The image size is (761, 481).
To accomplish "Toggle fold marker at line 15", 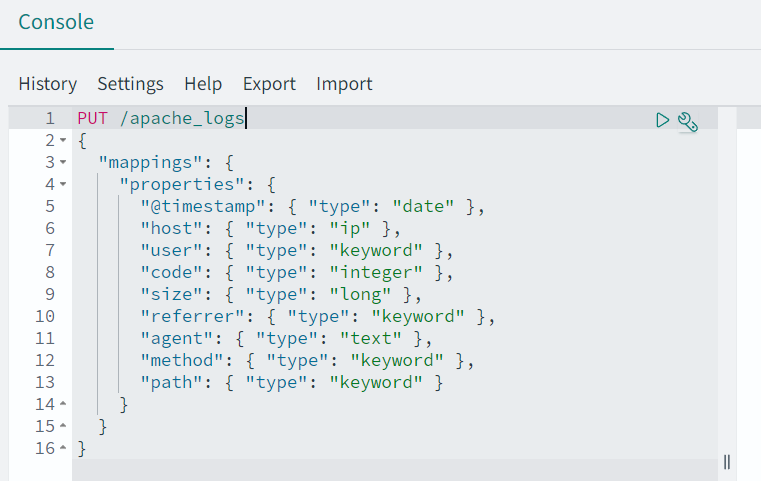I will 63,426.
